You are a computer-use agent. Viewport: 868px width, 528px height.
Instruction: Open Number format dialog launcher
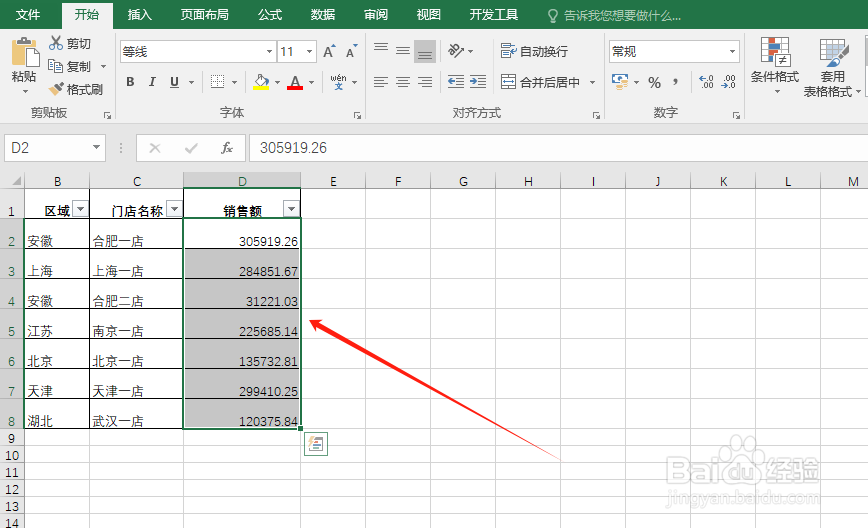click(736, 115)
